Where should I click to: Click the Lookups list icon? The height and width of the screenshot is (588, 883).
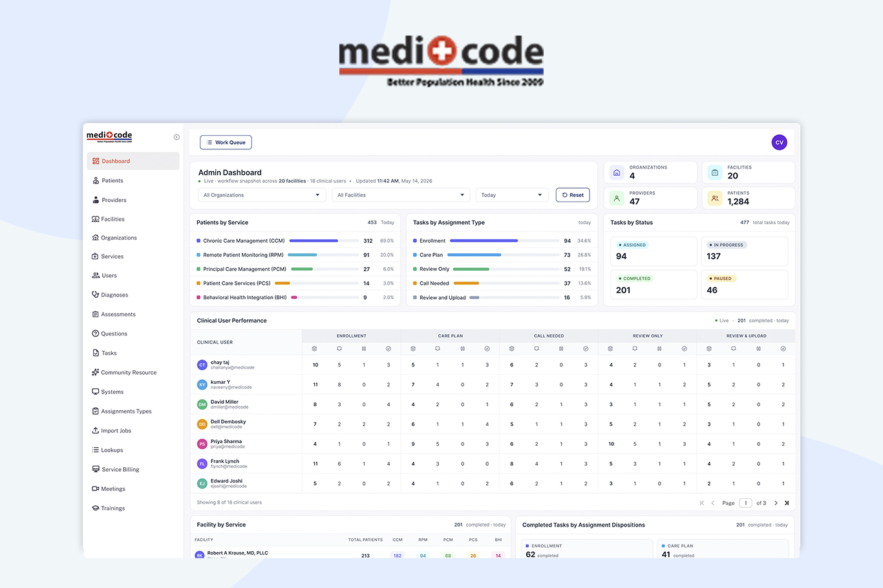[96, 450]
